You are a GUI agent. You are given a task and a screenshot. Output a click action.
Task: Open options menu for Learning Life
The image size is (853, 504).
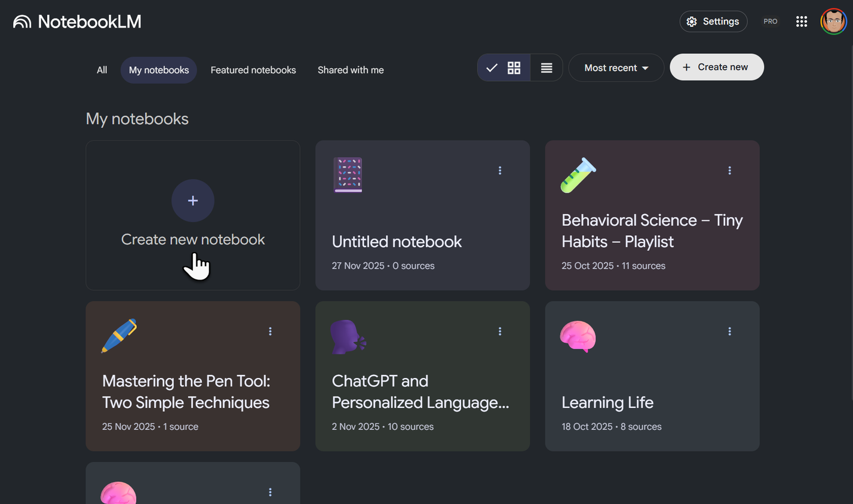(x=729, y=331)
